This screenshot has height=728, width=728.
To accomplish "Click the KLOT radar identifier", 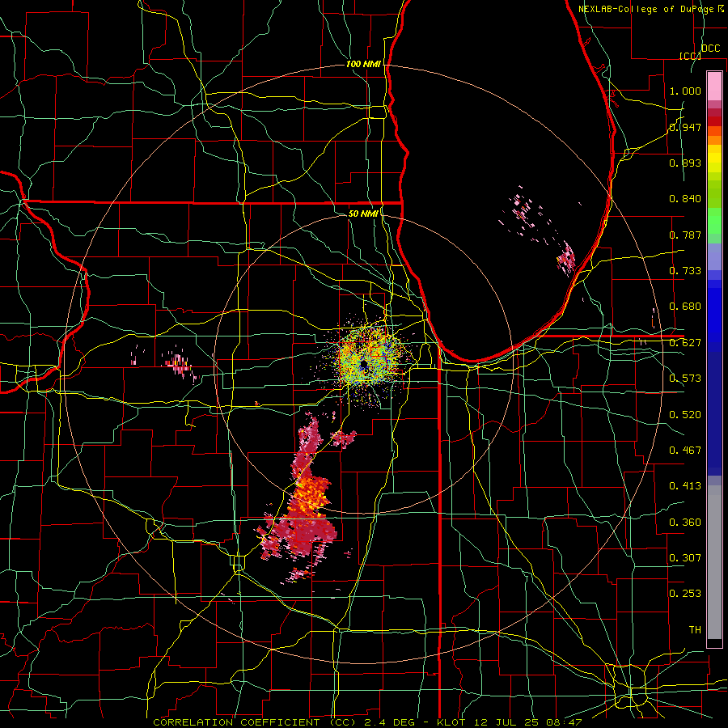I will [451, 722].
